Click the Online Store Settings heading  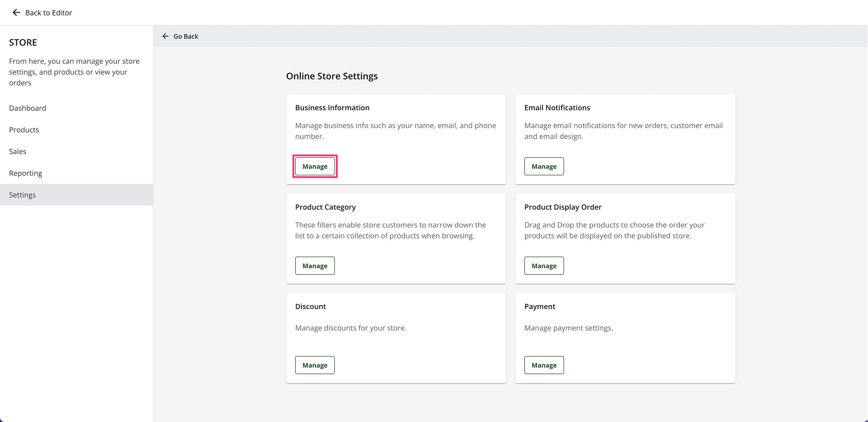click(332, 76)
